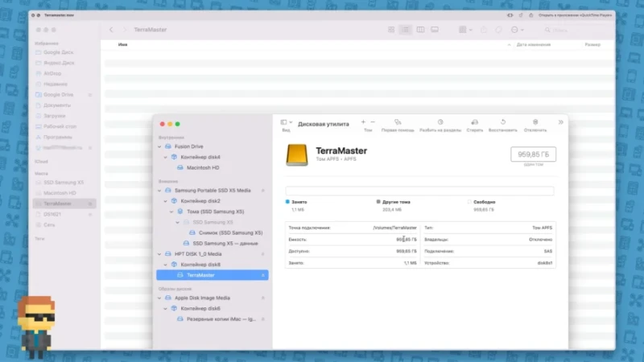
Task: Click the TerraMaster yellow drive icon
Action: point(296,155)
